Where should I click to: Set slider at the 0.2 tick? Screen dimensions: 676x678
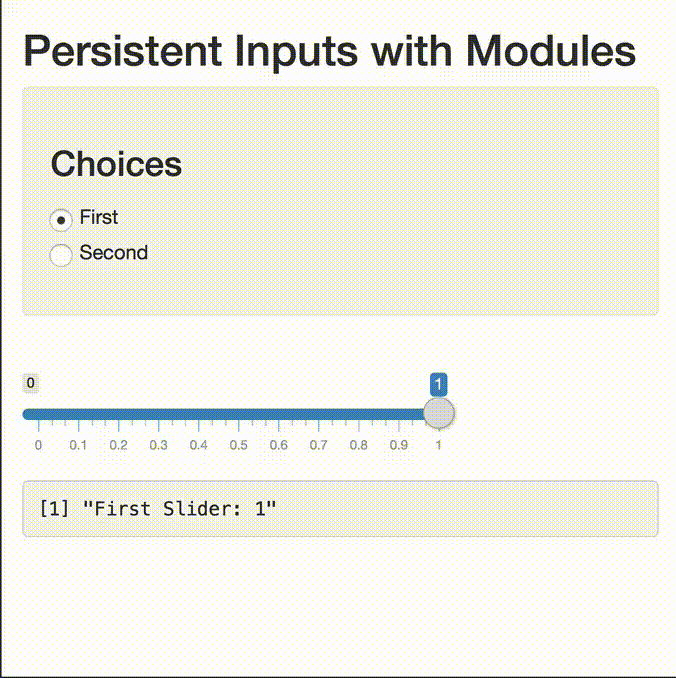119,414
